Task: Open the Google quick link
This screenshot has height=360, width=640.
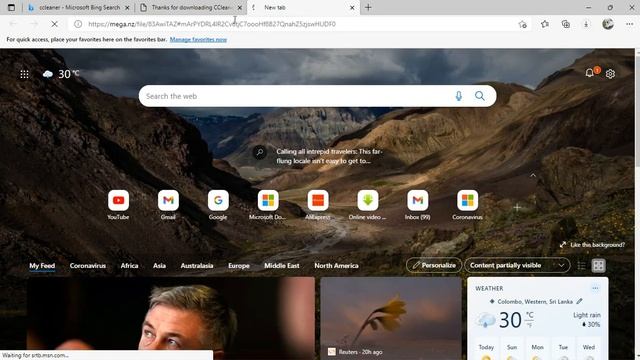Action: pos(218,205)
